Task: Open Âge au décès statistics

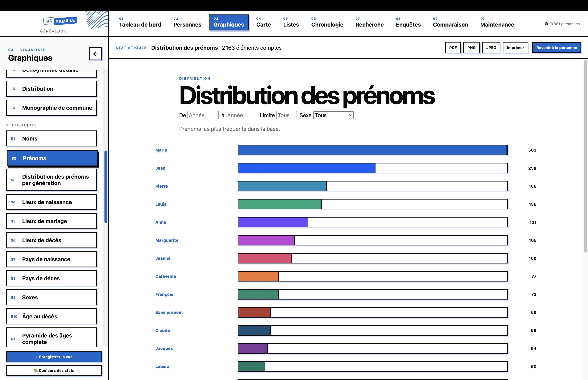Action: (52, 316)
